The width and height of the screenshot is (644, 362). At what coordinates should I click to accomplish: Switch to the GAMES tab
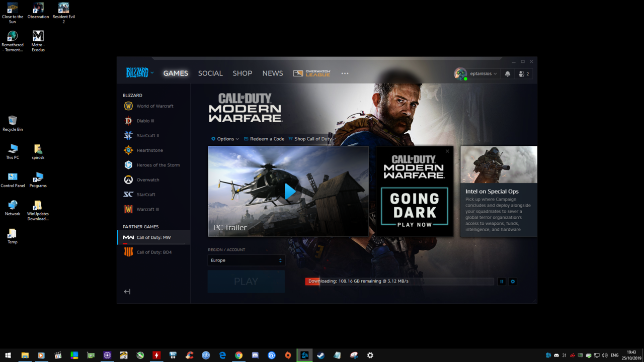tap(176, 73)
